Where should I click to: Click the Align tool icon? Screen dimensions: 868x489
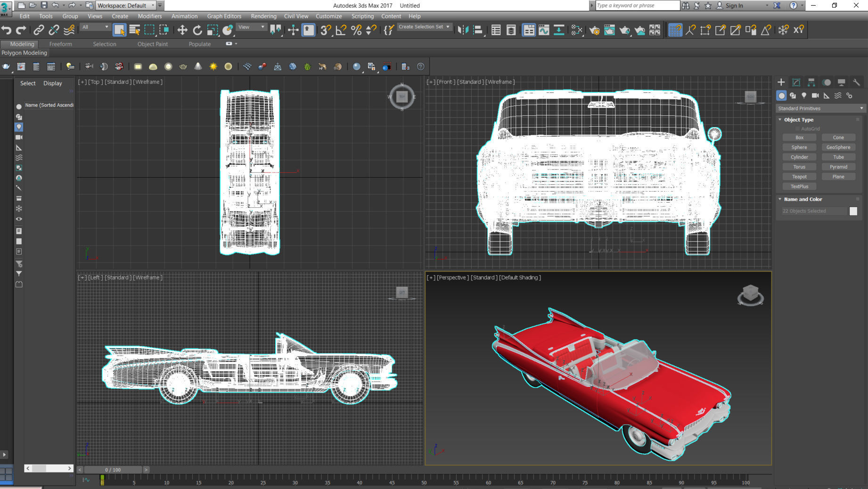click(478, 30)
